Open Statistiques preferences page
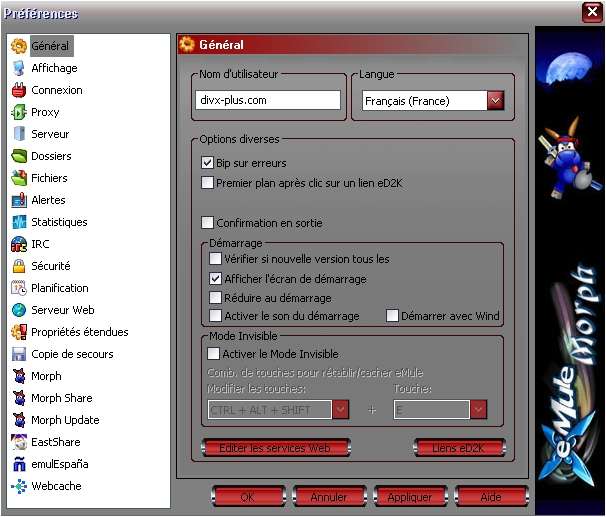 coord(59,222)
